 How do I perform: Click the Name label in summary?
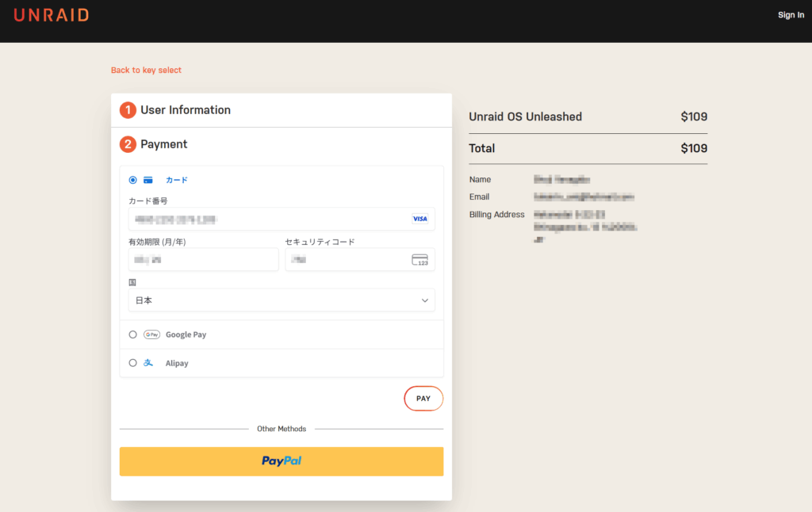(x=480, y=180)
